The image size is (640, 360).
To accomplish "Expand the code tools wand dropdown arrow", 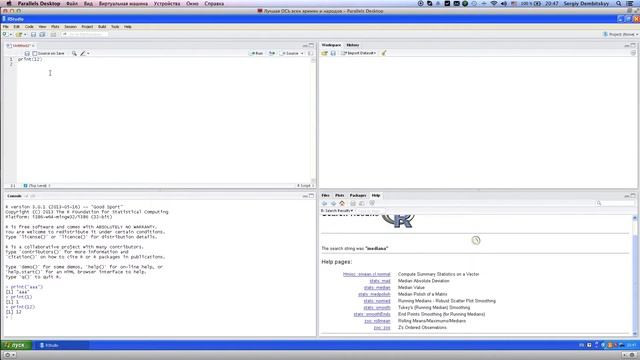I will click(x=88, y=53).
